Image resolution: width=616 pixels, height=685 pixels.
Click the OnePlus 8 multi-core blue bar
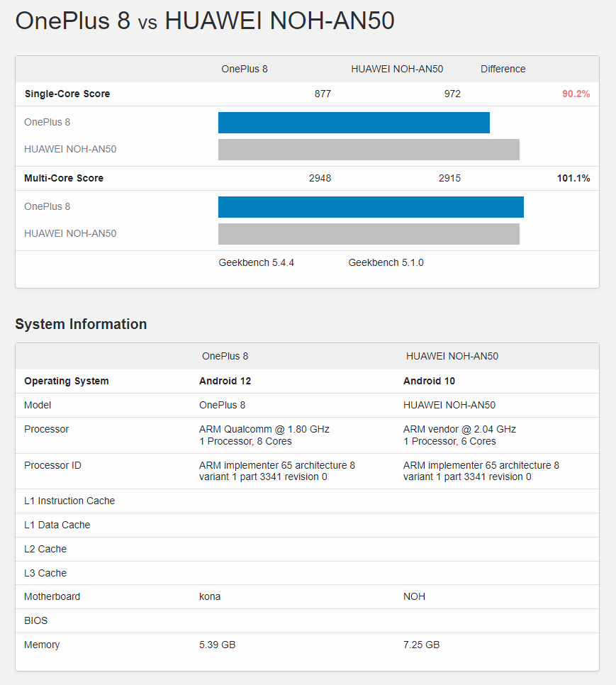(x=371, y=207)
